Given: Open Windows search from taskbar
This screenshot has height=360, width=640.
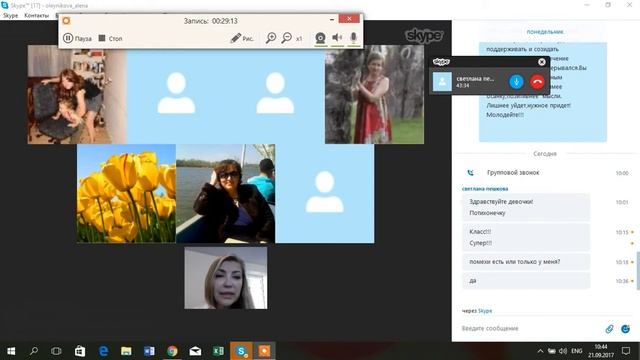Looking at the screenshot, I should 34,351.
